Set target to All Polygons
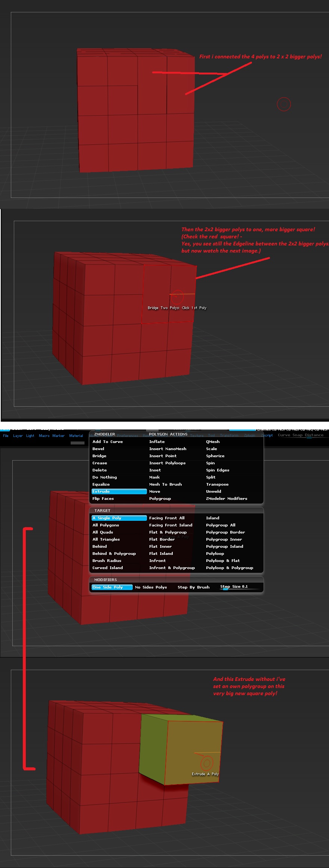329x868 pixels. (106, 525)
